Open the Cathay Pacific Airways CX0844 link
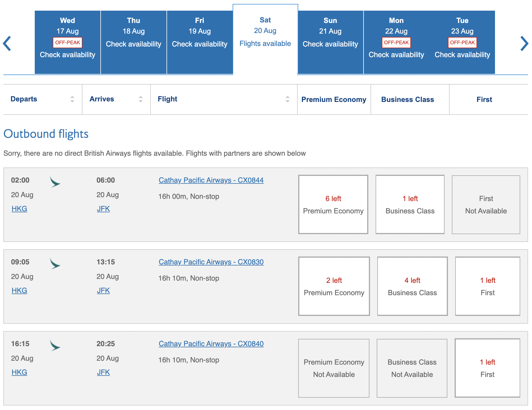 coord(211,180)
